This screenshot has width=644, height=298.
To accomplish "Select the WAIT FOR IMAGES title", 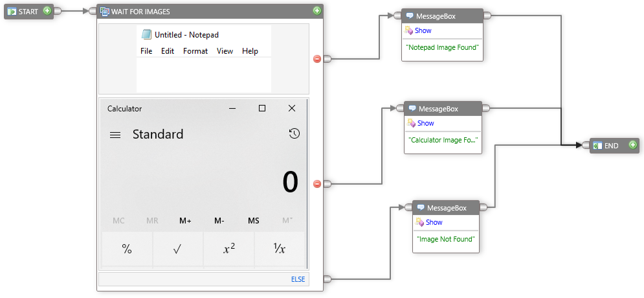I will [140, 12].
